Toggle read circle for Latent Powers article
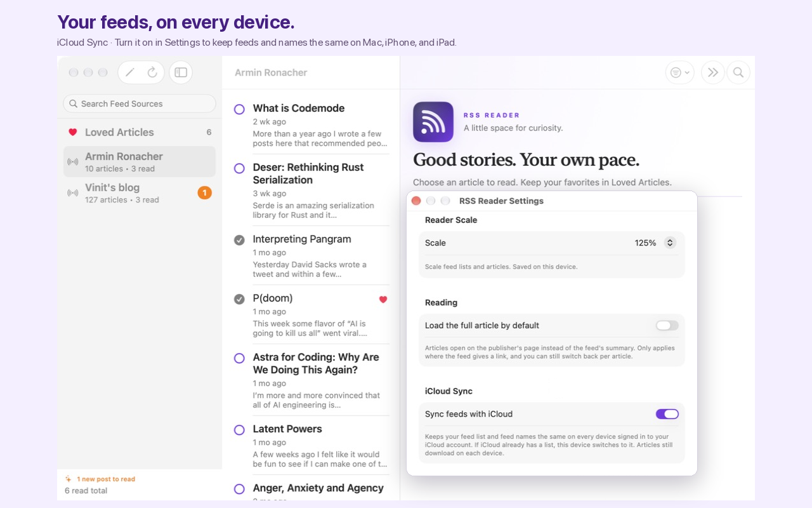This screenshot has width=812, height=508. coord(239,430)
